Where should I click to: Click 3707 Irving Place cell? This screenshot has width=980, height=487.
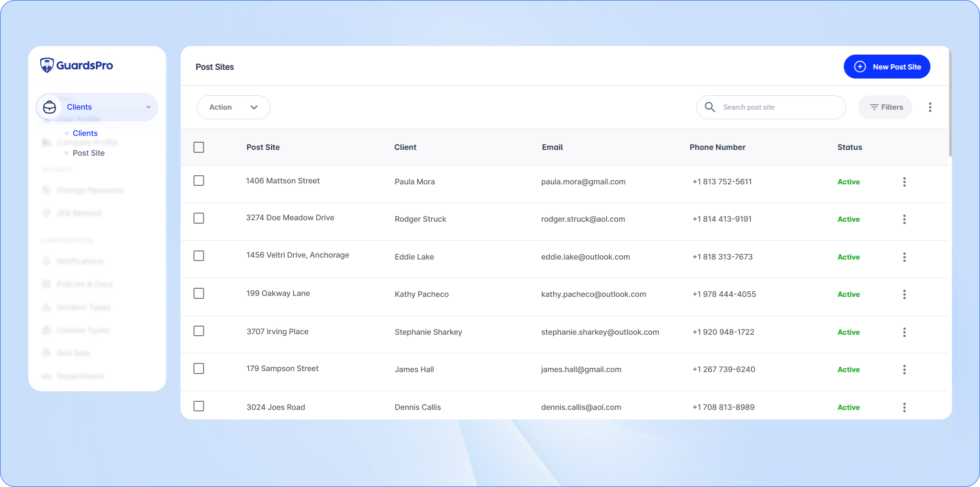coord(278,332)
